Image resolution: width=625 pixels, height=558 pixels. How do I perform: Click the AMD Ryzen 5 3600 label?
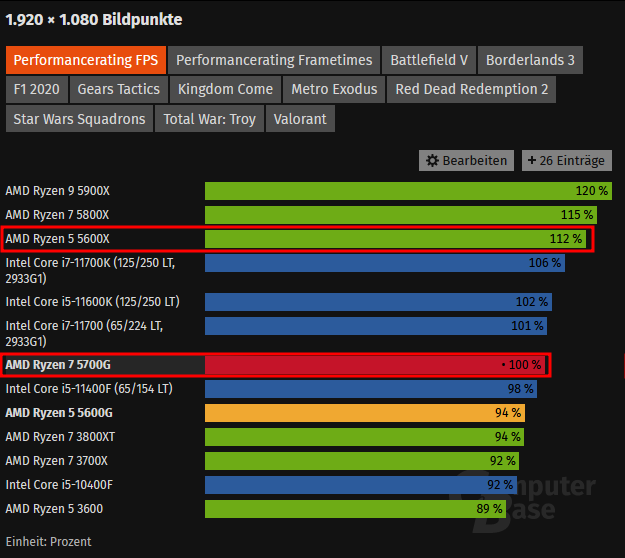pos(54,509)
